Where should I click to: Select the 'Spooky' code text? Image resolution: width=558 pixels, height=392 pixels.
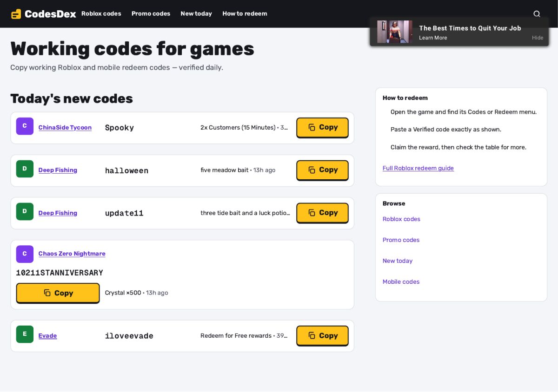pyautogui.click(x=120, y=128)
